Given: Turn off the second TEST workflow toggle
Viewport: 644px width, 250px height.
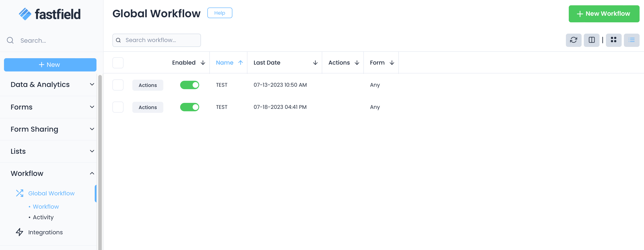Looking at the screenshot, I should click(190, 107).
